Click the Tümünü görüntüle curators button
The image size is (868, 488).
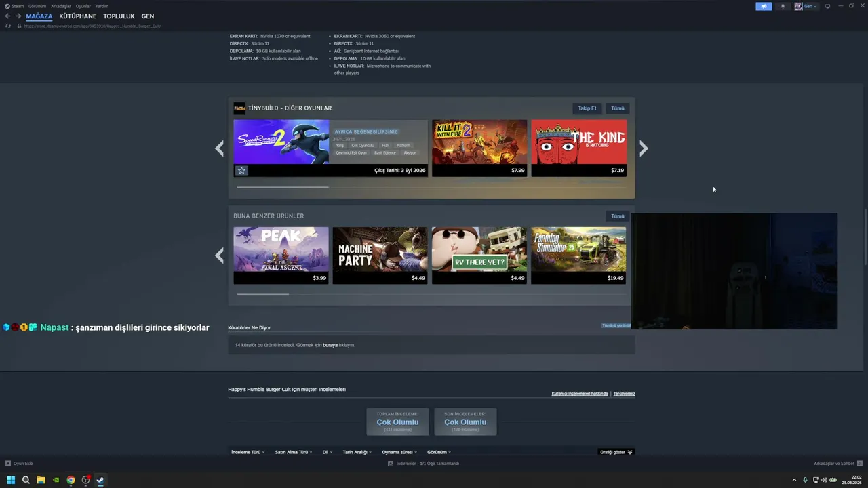616,325
